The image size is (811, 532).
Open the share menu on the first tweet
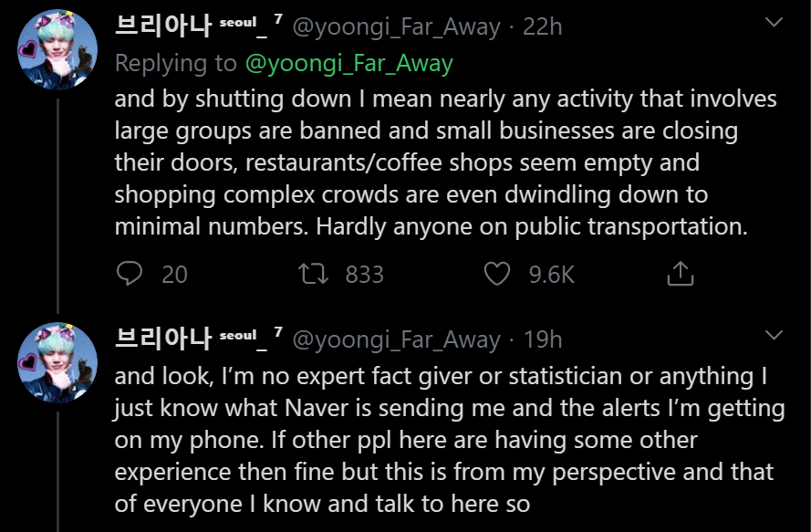pyautogui.click(x=681, y=273)
